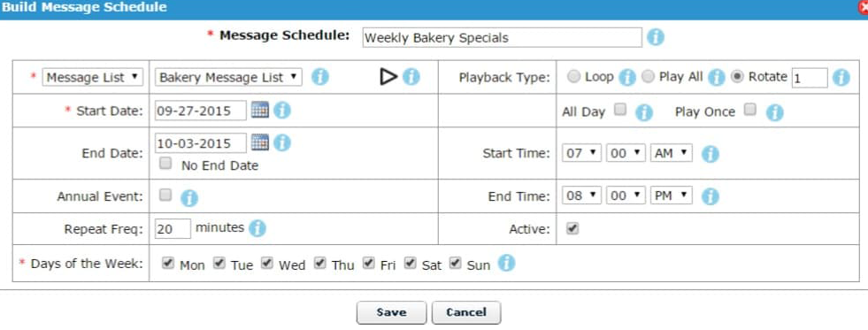Save the message schedule
The height and width of the screenshot is (330, 868).
point(391,312)
